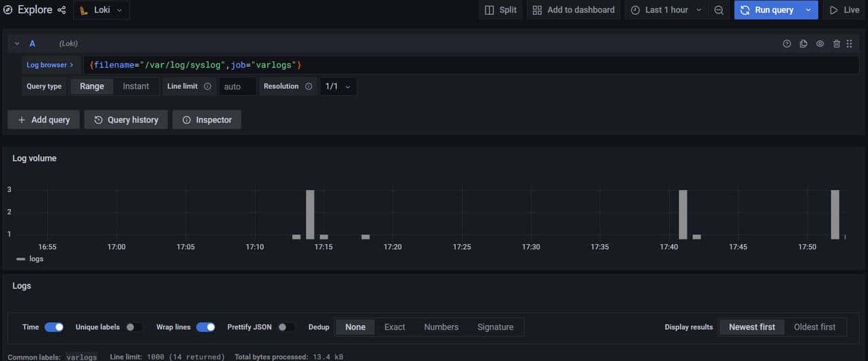Click the Line limit auto field
Screen dimensions: 868x361
pyautogui.click(x=237, y=86)
